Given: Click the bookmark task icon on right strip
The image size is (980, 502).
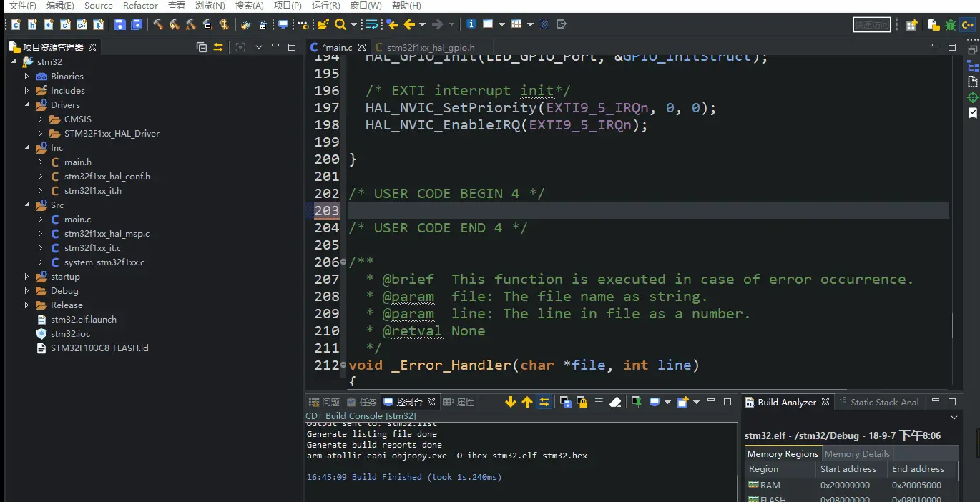Looking at the screenshot, I should pos(972,113).
